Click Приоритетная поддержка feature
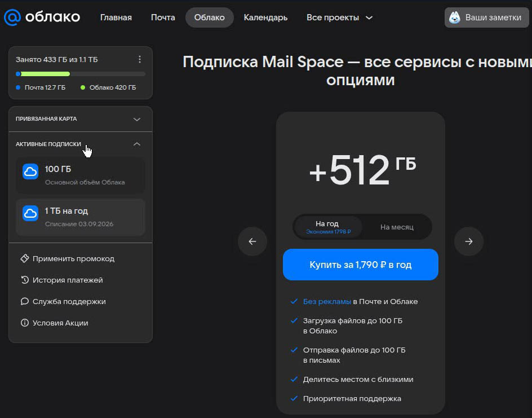The width and height of the screenshot is (532, 418). coord(352,398)
